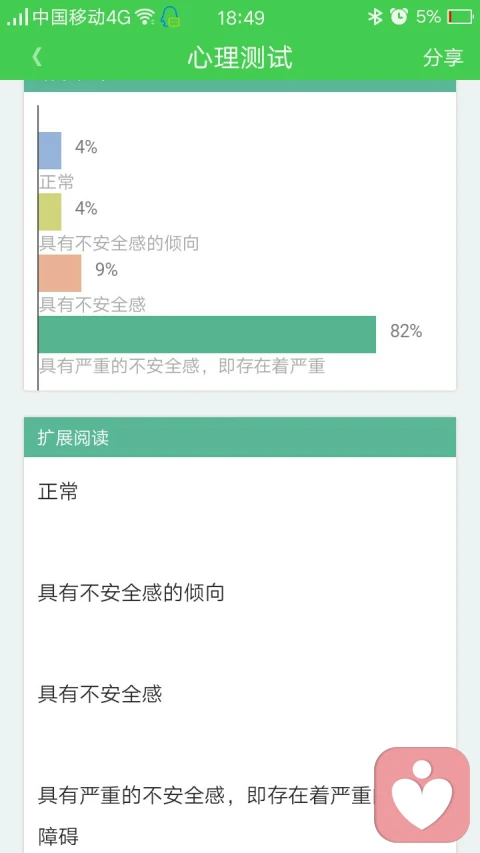Image resolution: width=480 pixels, height=853 pixels.
Task: Open 正常 in extended reading list
Action: click(58, 491)
